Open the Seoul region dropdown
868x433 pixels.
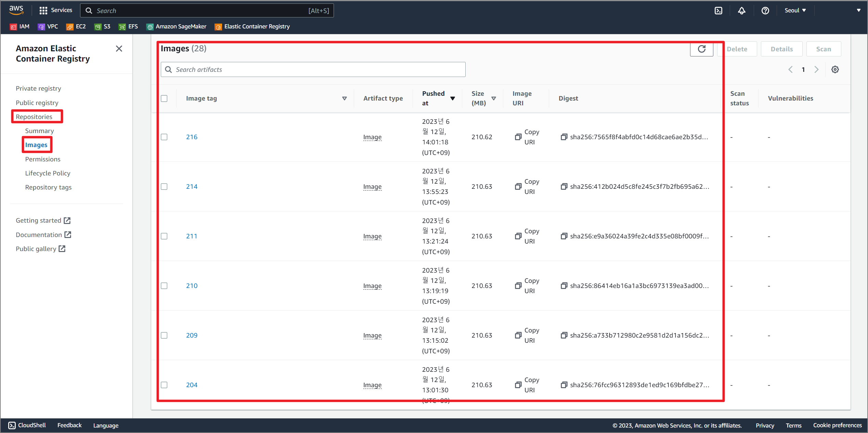pos(795,11)
